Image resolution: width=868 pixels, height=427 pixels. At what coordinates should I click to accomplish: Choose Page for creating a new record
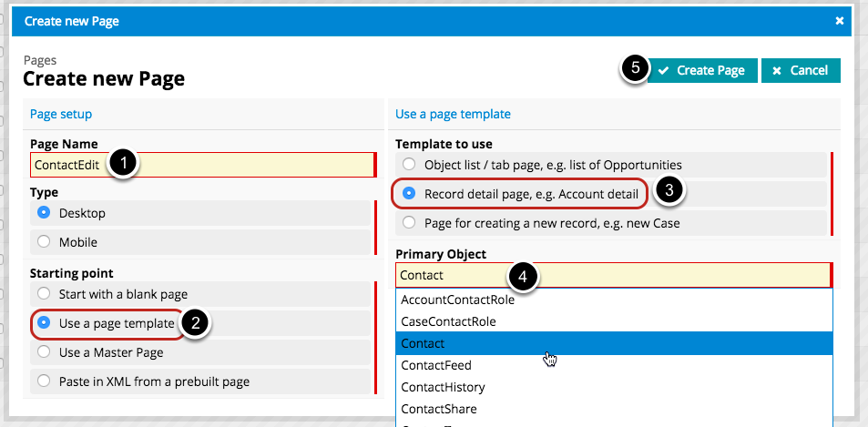(x=409, y=222)
